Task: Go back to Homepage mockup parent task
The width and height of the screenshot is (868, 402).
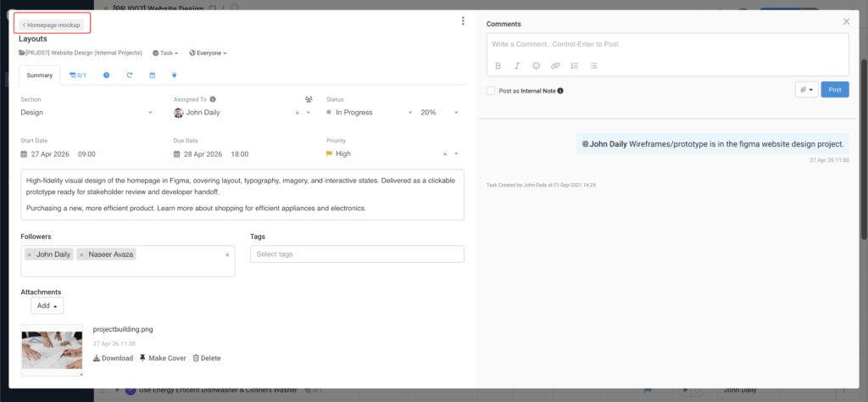Action: click(52, 25)
